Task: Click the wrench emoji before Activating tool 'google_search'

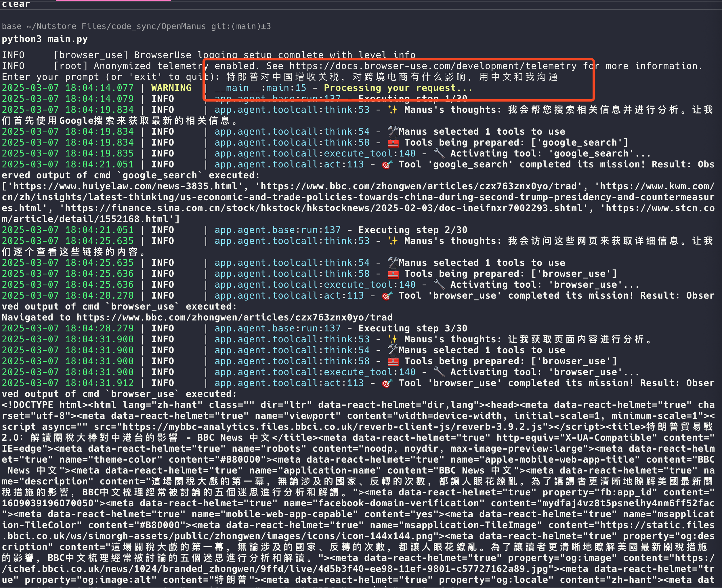Action: pos(439,153)
